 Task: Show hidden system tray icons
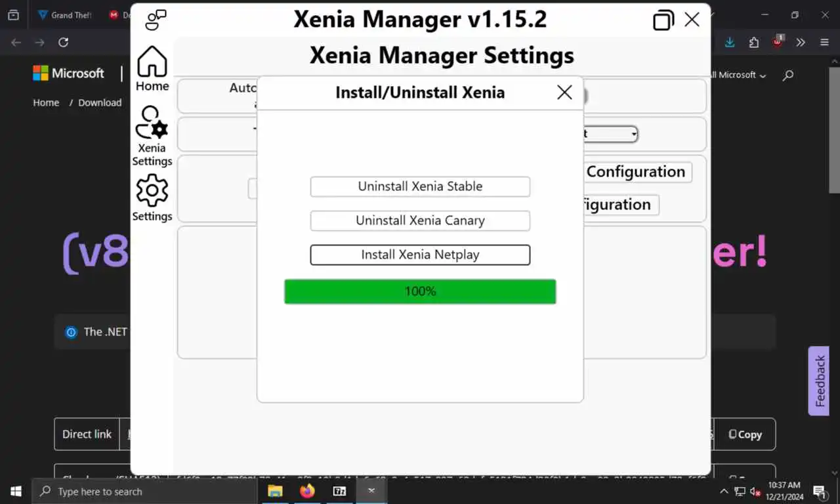tap(724, 491)
